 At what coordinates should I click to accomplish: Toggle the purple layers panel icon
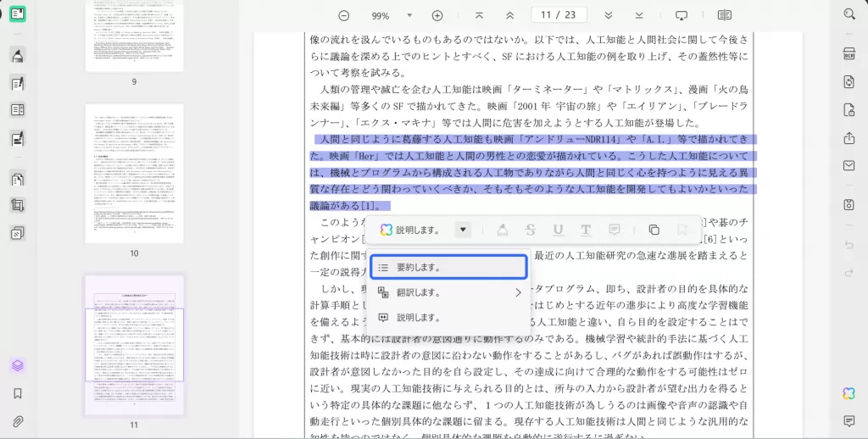click(18, 365)
